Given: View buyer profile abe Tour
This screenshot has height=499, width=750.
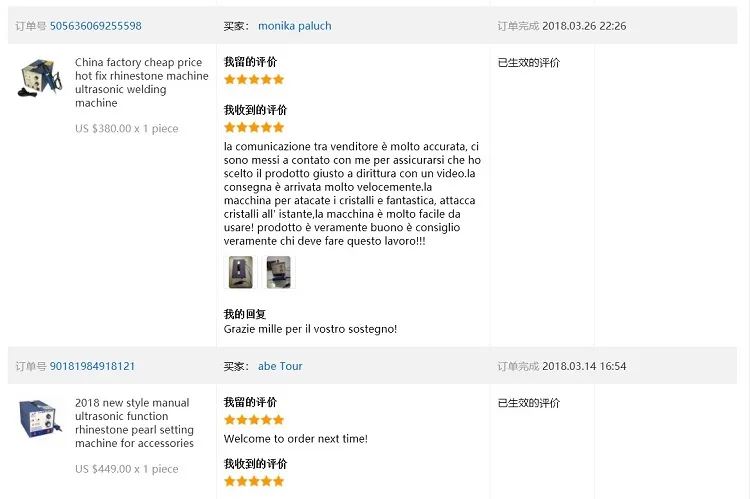Looking at the screenshot, I should [x=280, y=366].
